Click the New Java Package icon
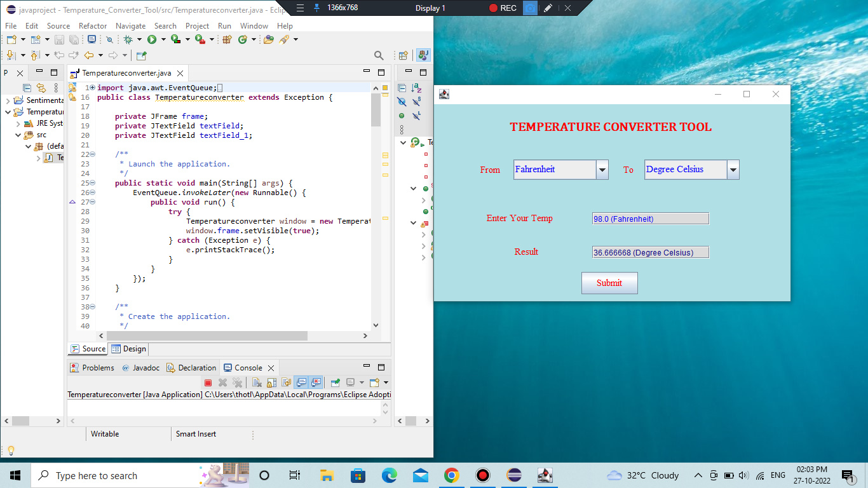868x488 pixels. click(x=227, y=39)
